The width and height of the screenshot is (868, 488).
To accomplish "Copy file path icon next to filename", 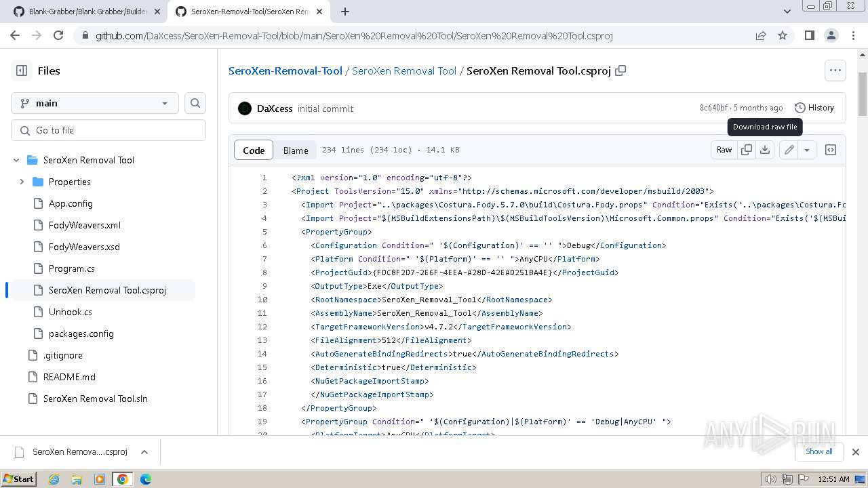I will coord(620,70).
